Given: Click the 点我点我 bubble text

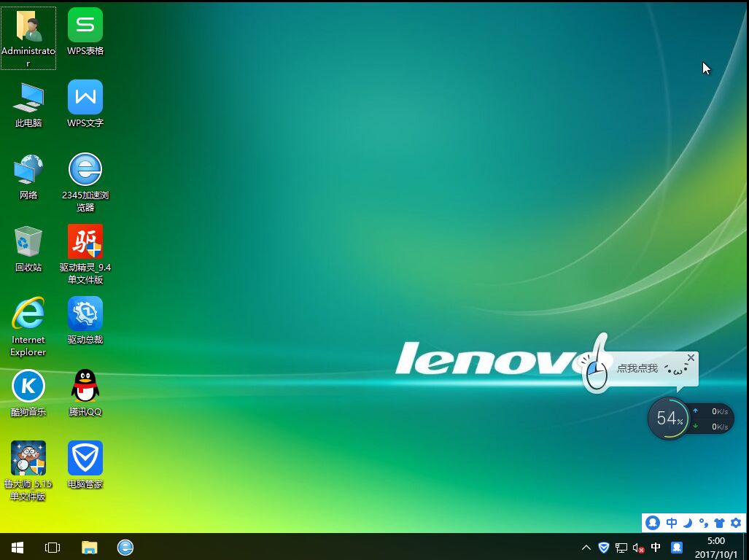Looking at the screenshot, I should pyautogui.click(x=637, y=368).
